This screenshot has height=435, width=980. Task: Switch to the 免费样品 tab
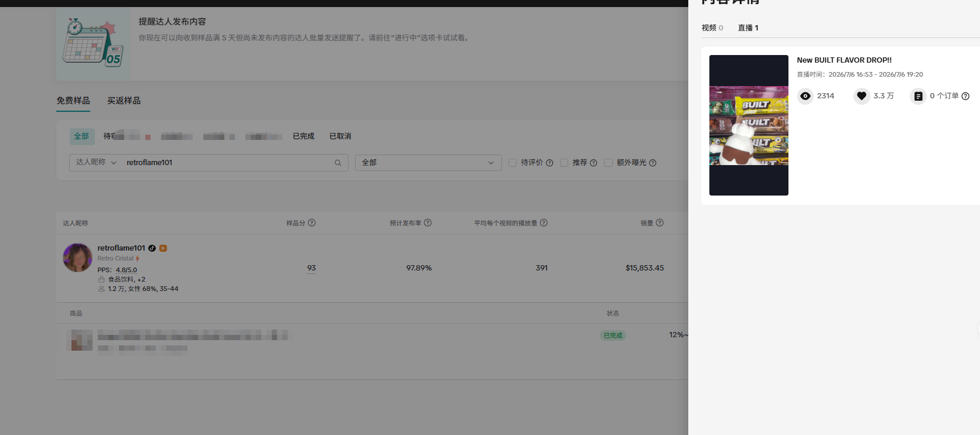pyautogui.click(x=73, y=101)
